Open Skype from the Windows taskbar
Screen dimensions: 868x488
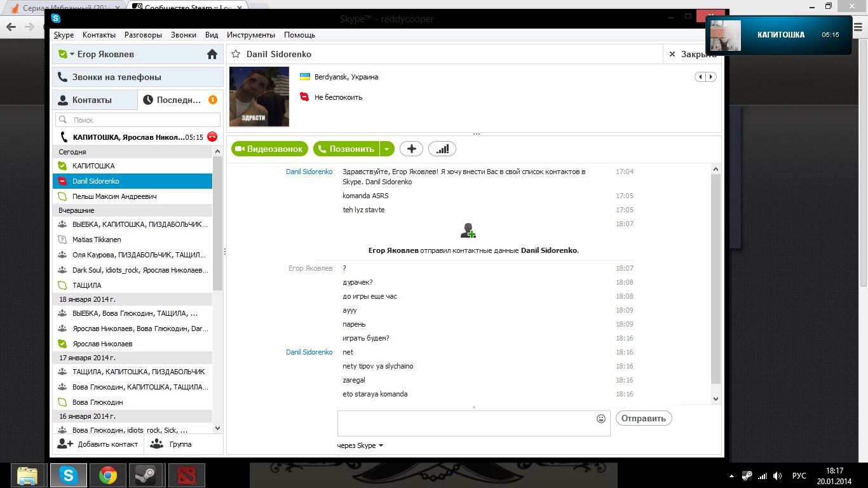(69, 475)
